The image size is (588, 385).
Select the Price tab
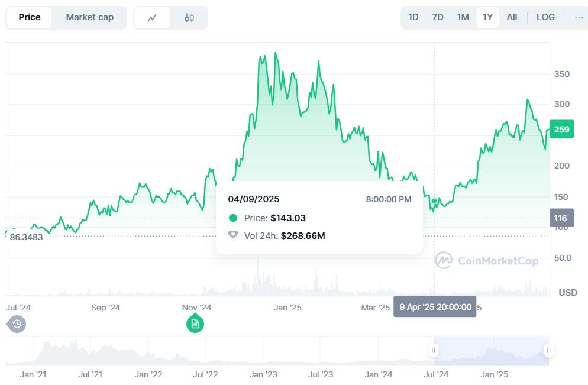(x=30, y=17)
